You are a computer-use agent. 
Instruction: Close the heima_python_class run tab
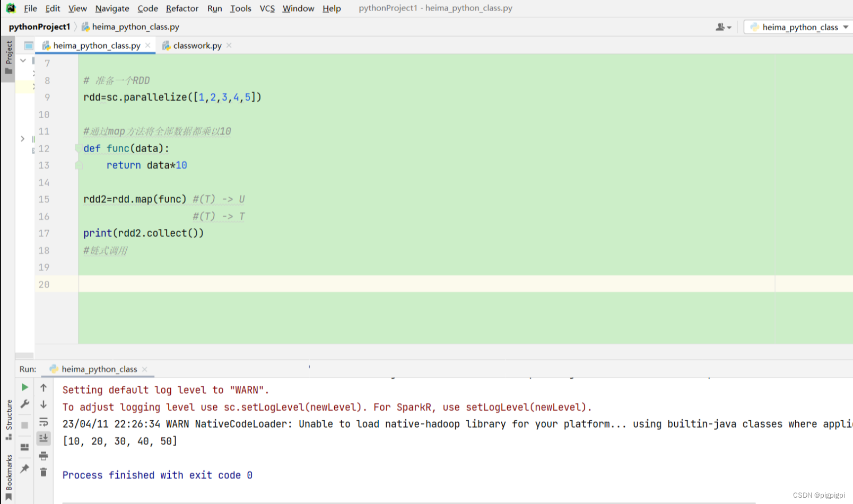point(145,369)
